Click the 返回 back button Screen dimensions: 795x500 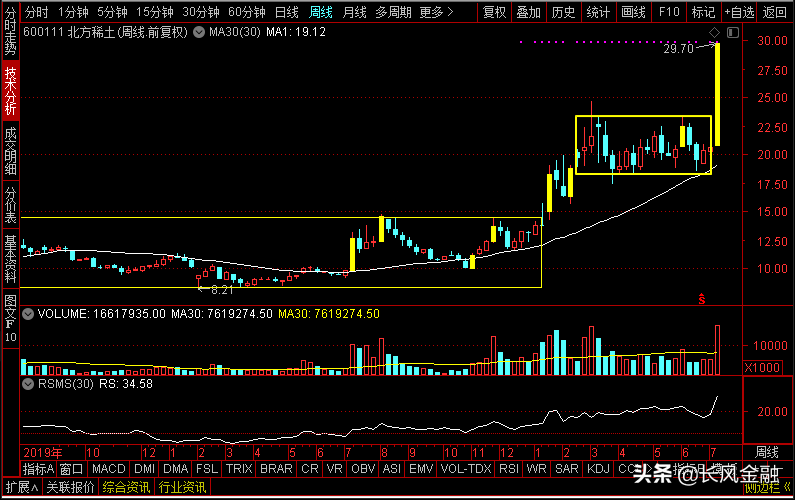click(x=775, y=12)
